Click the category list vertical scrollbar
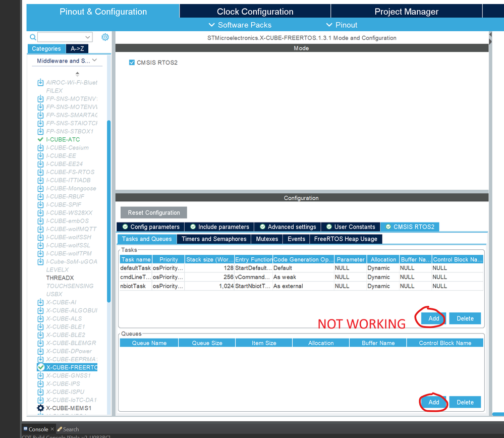 tap(108, 211)
